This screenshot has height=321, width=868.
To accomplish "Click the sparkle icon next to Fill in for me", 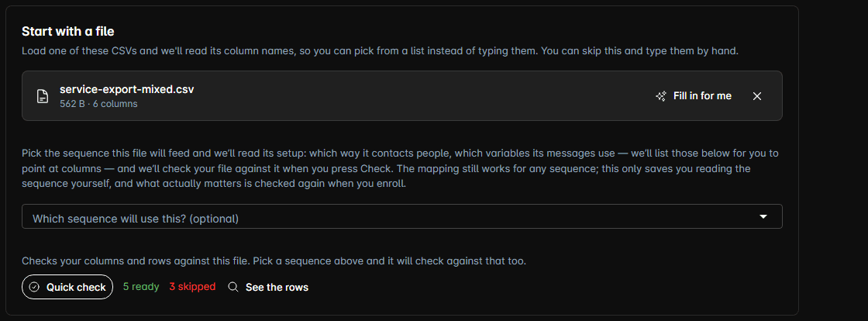I will point(660,96).
